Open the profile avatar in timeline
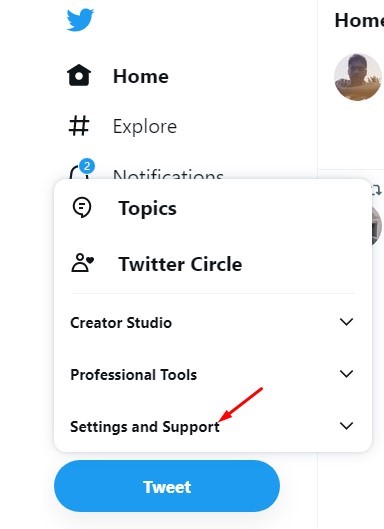Screen dimensions: 384x529 [x=358, y=77]
